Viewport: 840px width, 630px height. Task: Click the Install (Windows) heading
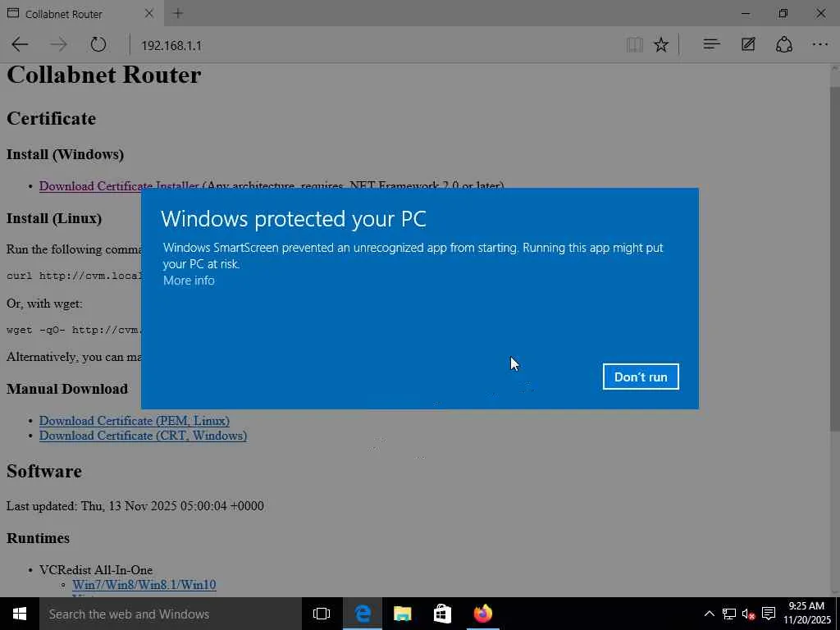coord(65,154)
